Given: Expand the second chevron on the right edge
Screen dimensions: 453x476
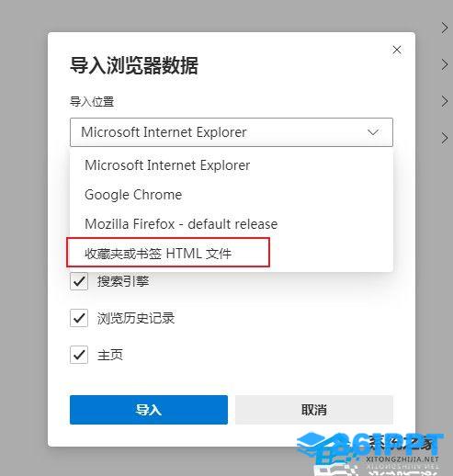Looking at the screenshot, I should pyautogui.click(x=445, y=64).
